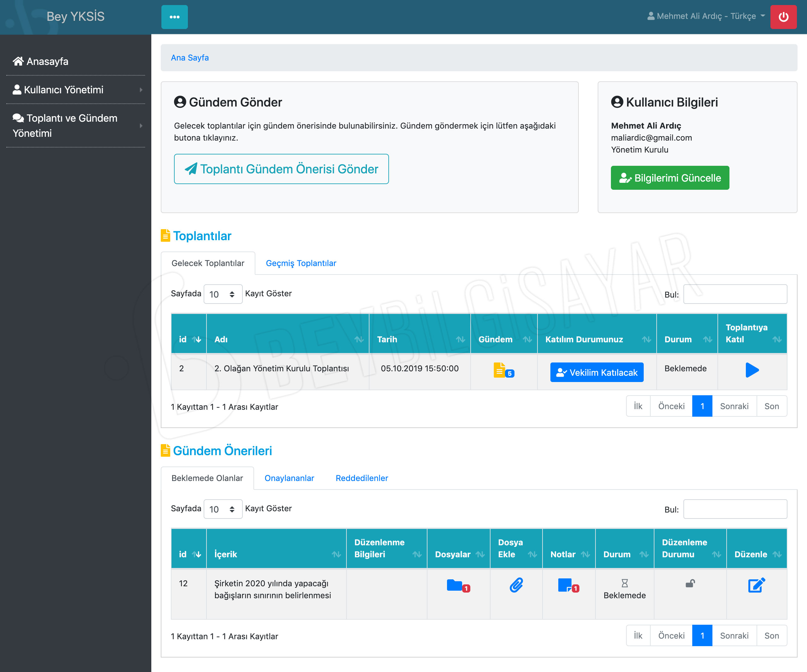
Task: Open the Anasayfa home item in sidebar
Action: pyautogui.click(x=40, y=61)
